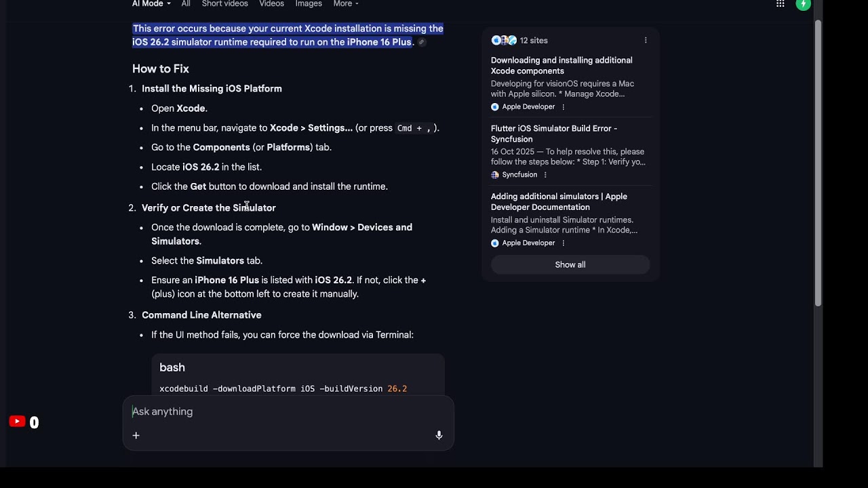Open 'Adding additional simulators | Apple Developer Documentation' link
The height and width of the screenshot is (488, 868).
[559, 202]
